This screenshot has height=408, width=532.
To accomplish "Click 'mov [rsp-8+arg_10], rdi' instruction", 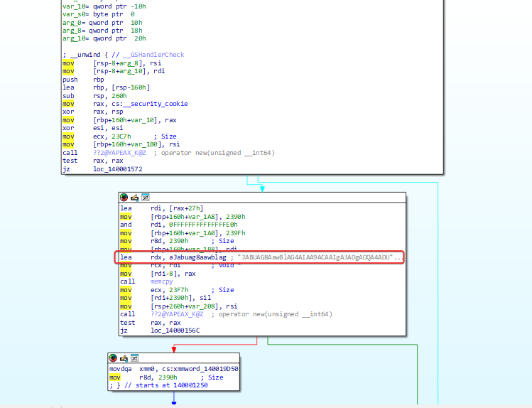I will click(114, 71).
